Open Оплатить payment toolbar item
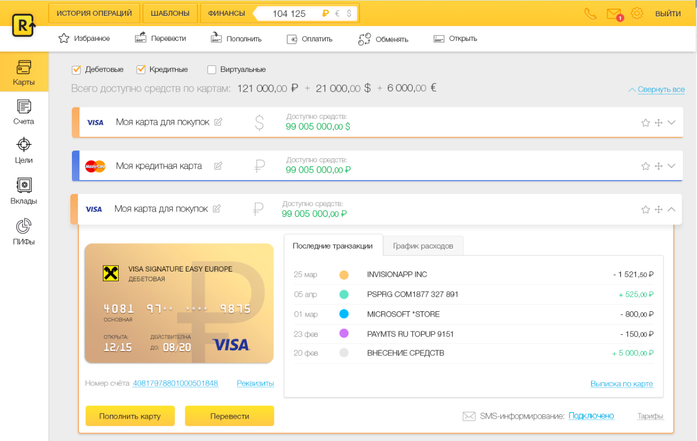697x441 pixels. [309, 39]
